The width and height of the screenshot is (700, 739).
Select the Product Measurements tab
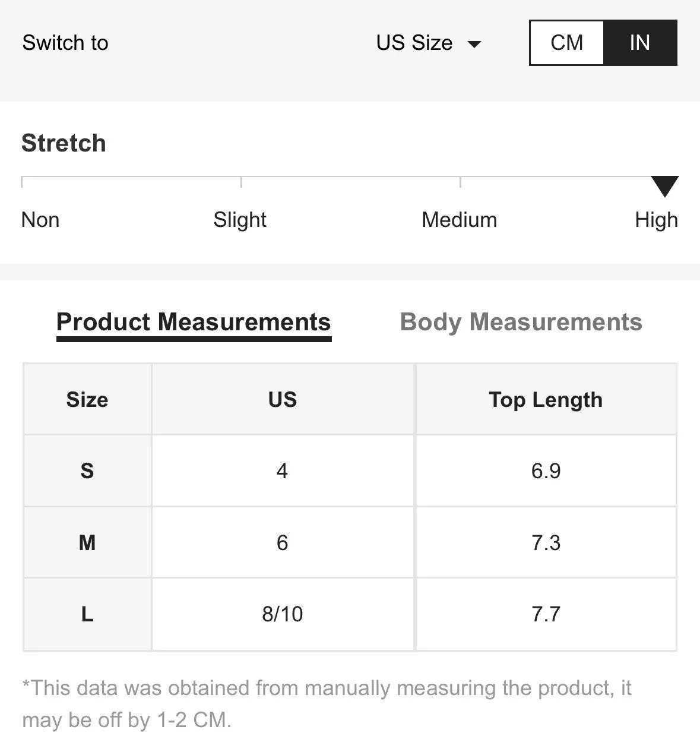(x=194, y=322)
